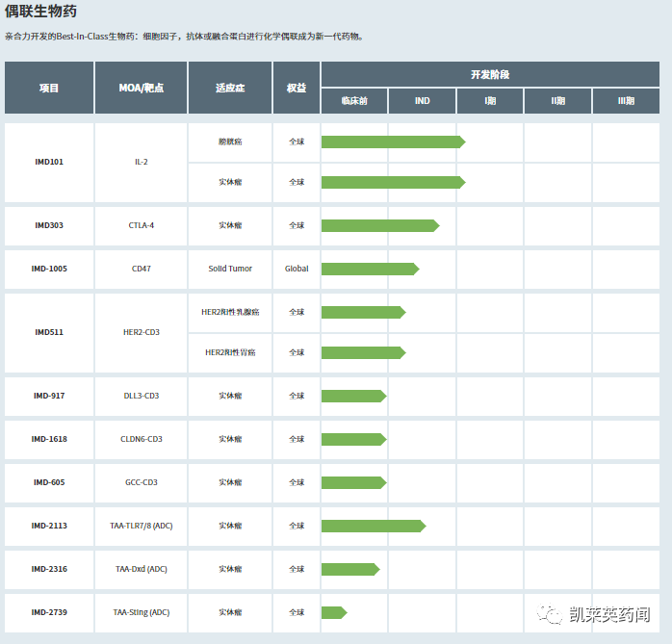
Task: Choose the IND stage sub-header
Action: (422, 101)
